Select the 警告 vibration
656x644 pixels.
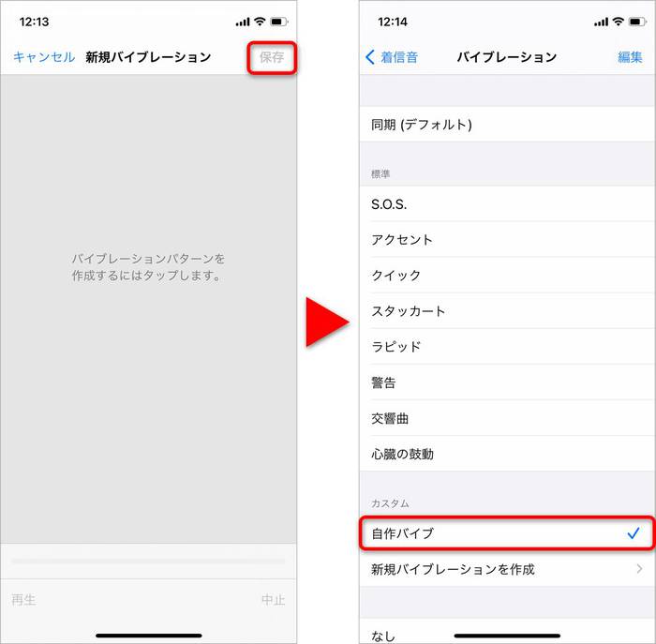coord(508,382)
